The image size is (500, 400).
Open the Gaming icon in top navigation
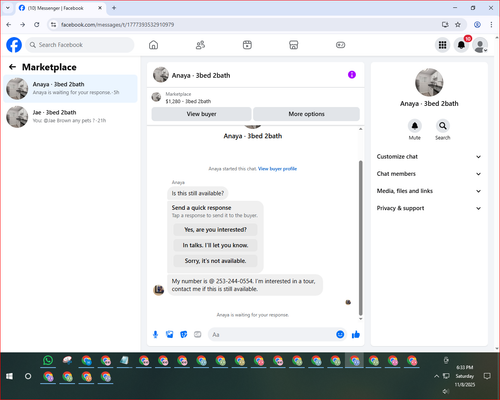coord(340,45)
